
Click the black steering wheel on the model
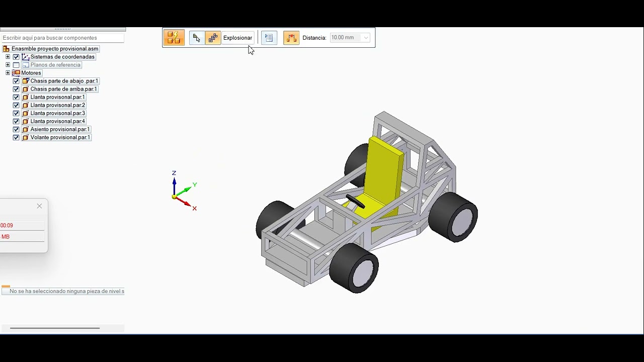click(355, 201)
